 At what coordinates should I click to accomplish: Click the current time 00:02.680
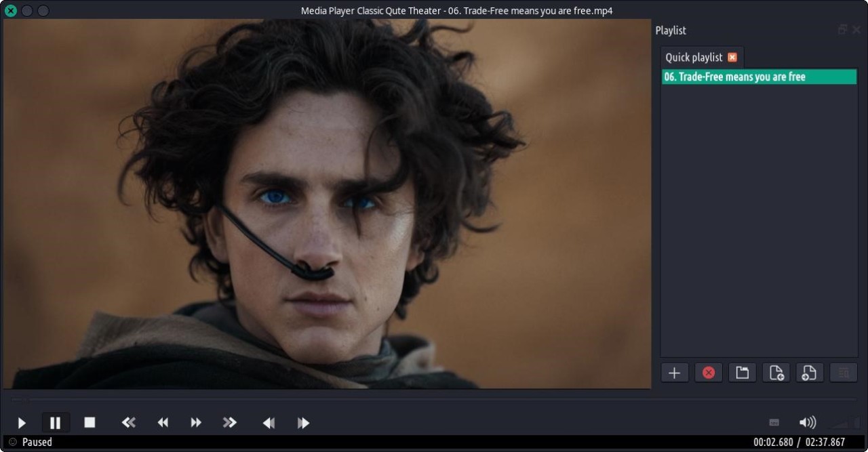[773, 442]
